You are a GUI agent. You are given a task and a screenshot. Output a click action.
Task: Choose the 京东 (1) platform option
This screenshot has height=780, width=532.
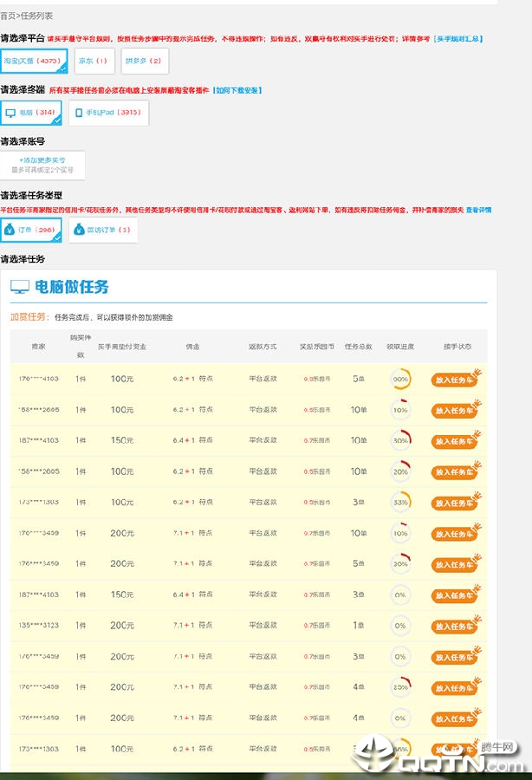click(94, 61)
